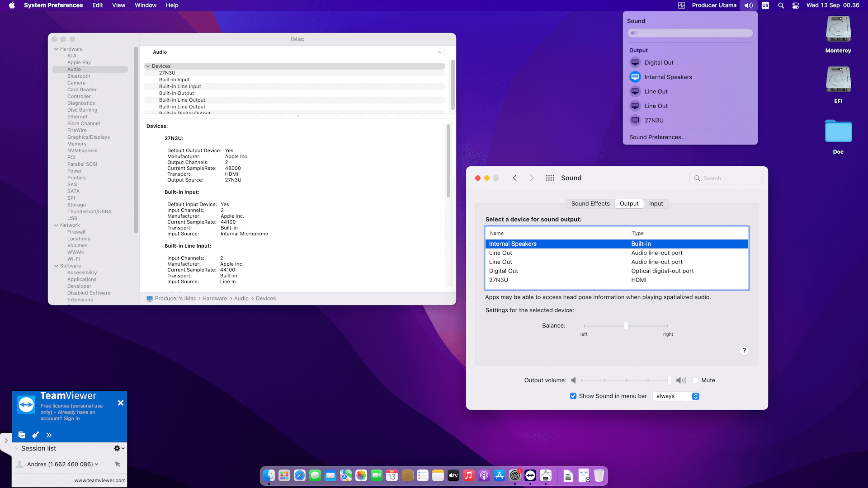Image resolution: width=868 pixels, height=488 pixels.
Task: Open the Window menu
Action: [146, 5]
